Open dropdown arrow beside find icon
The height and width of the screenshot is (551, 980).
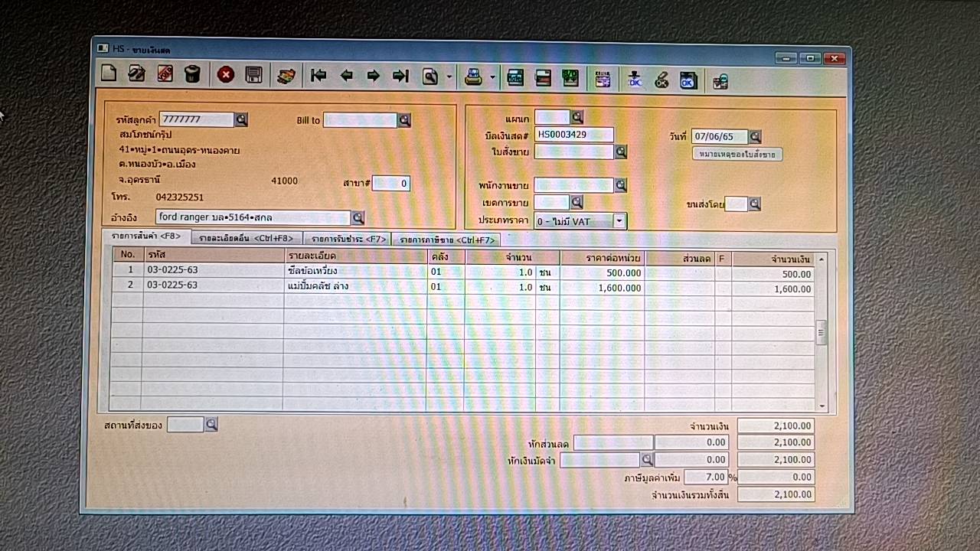[449, 77]
